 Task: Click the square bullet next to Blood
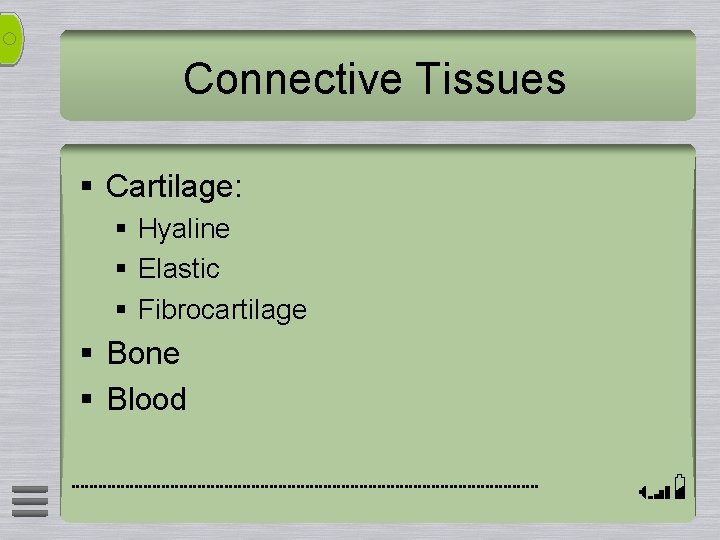[x=86, y=398]
